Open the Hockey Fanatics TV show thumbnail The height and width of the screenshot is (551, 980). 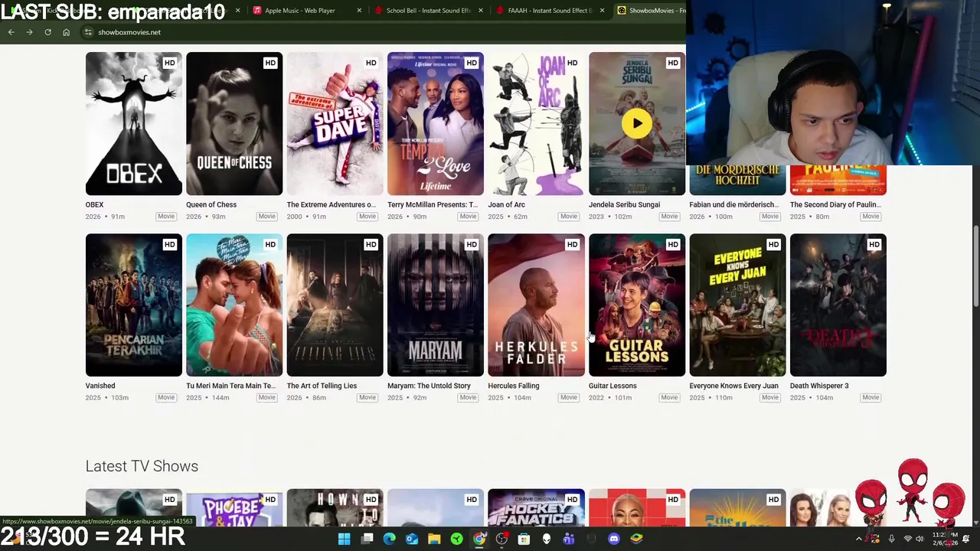coord(536,507)
